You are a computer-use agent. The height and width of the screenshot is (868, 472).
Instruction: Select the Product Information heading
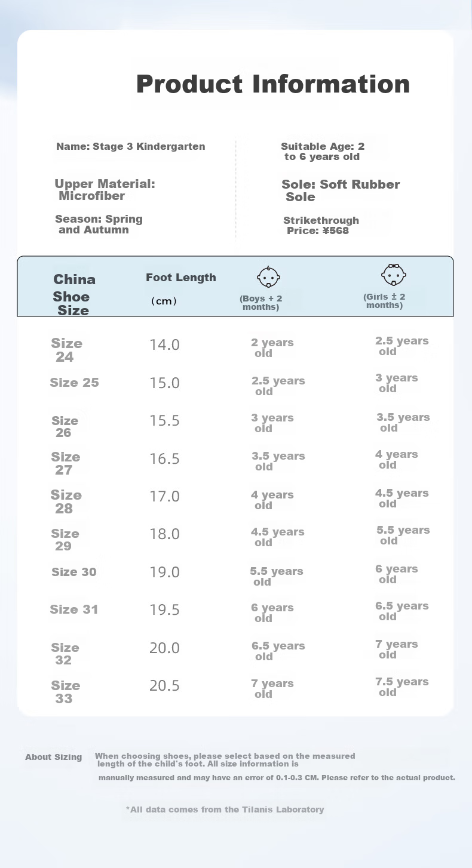pyautogui.click(x=273, y=84)
